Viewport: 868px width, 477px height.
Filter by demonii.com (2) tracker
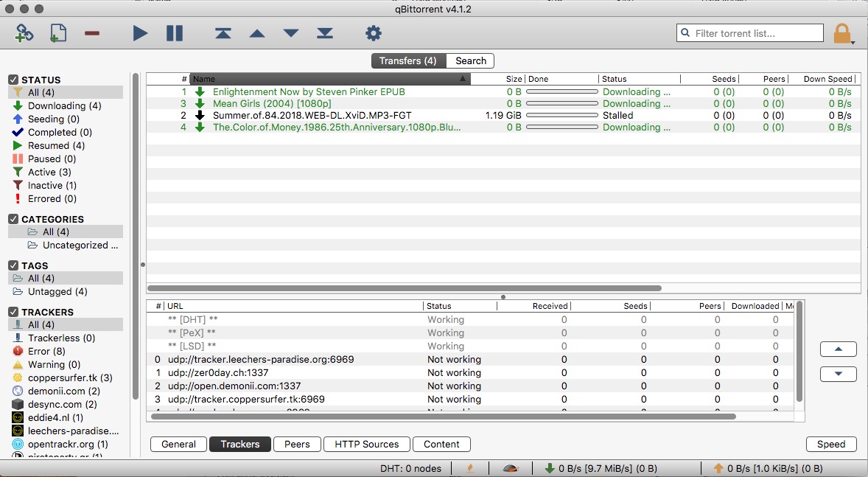pos(66,391)
